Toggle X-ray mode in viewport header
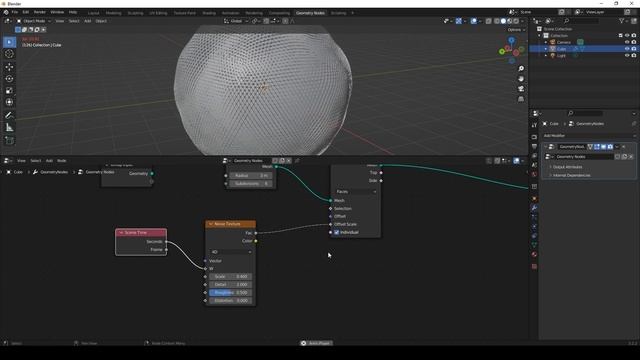 coord(488,21)
